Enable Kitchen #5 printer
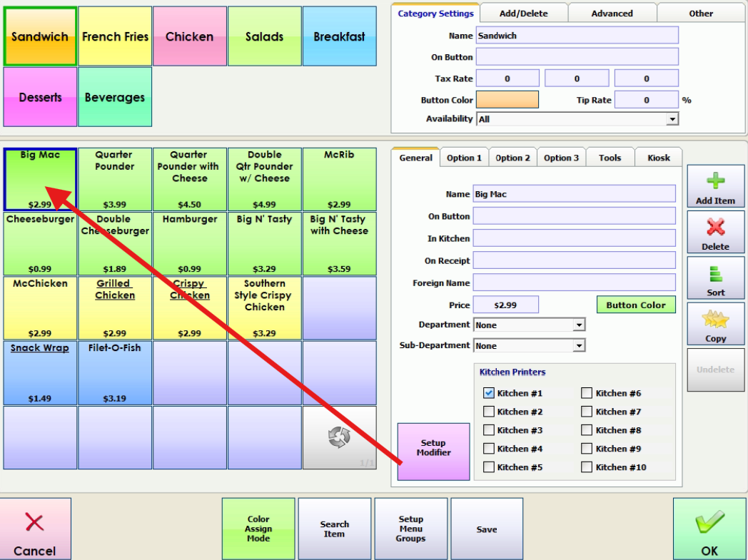The image size is (748, 560). 488,467
